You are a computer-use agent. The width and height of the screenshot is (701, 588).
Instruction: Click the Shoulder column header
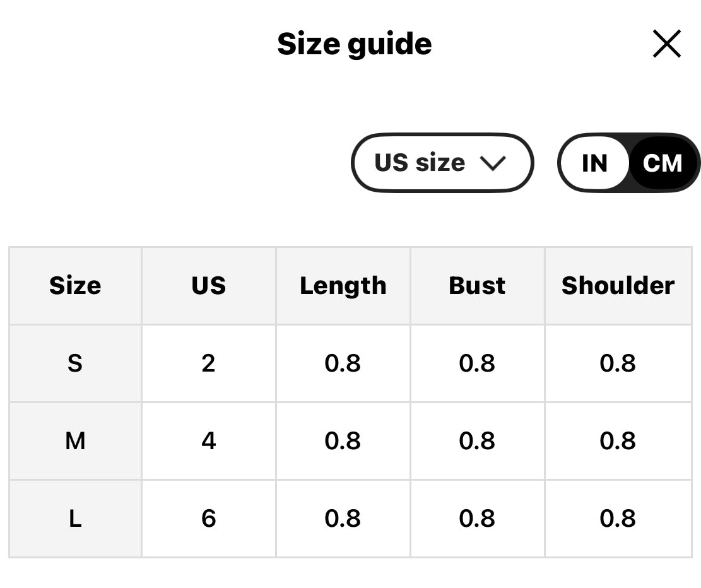point(618,286)
